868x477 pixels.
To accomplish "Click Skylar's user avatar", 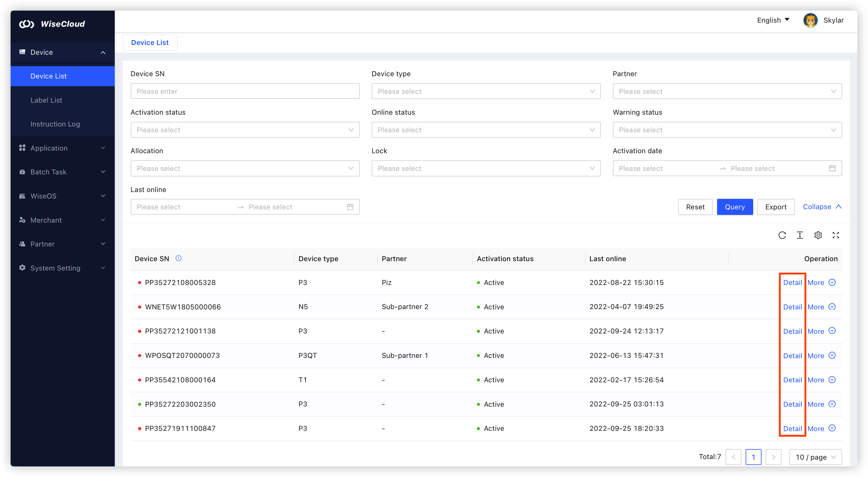I will click(810, 20).
